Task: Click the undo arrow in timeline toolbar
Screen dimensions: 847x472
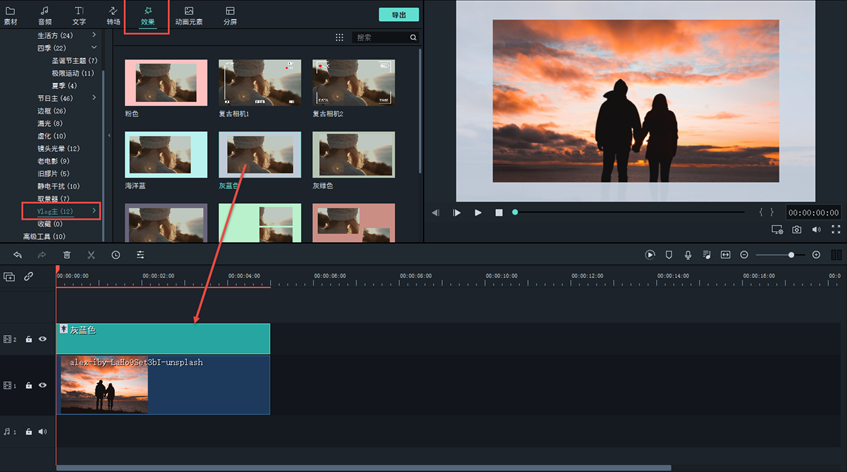Action: [x=17, y=255]
